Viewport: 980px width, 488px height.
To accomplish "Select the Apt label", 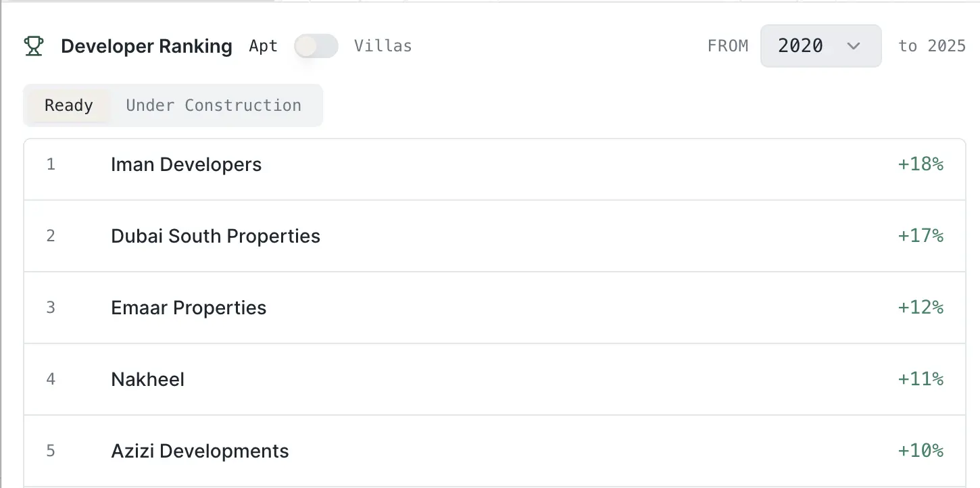I will click(x=263, y=46).
